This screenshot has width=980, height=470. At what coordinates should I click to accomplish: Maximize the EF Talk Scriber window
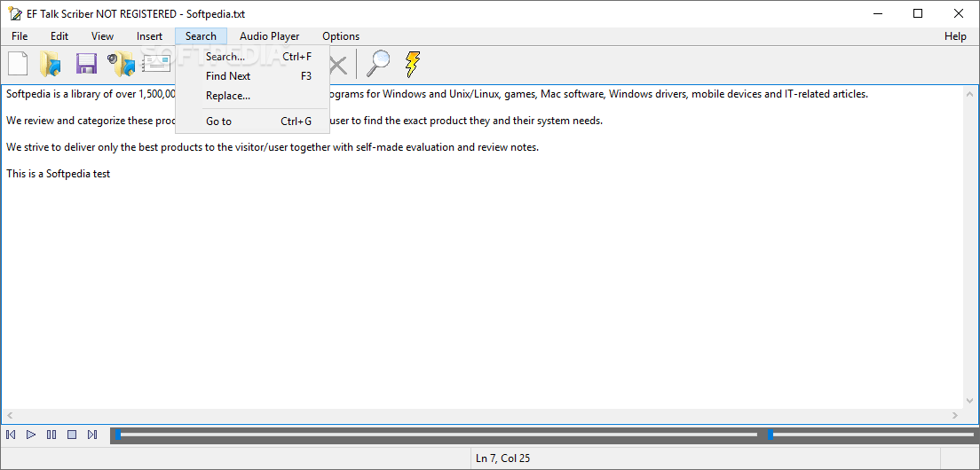click(918, 13)
